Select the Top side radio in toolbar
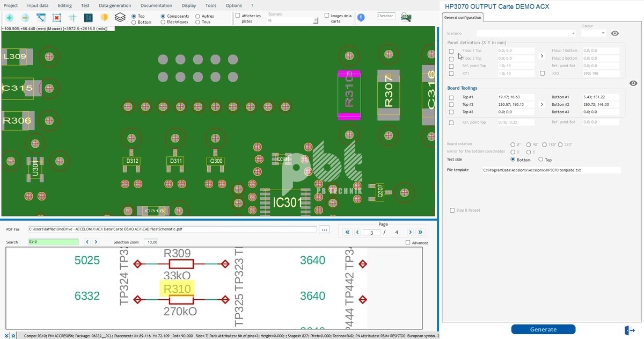Screen dimensions: 644x339 [x=134, y=17]
